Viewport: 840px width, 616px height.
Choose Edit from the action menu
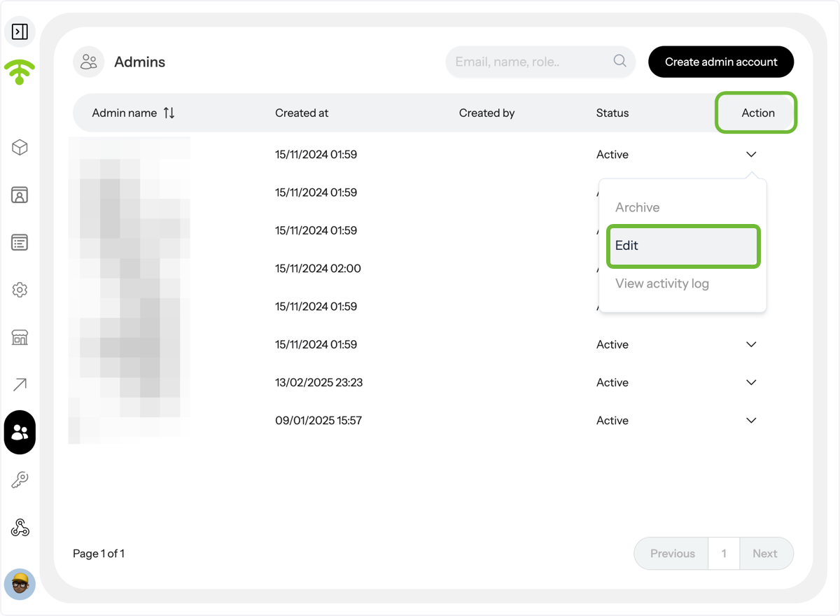682,246
